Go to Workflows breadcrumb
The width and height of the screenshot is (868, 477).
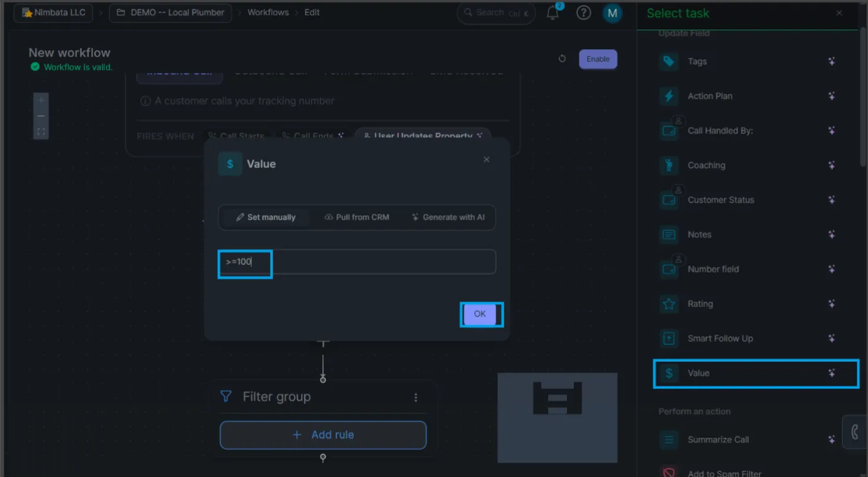pos(268,13)
